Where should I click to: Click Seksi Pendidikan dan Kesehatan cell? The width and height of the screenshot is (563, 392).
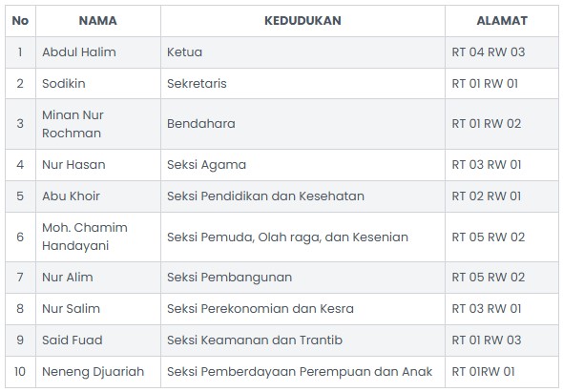302,196
